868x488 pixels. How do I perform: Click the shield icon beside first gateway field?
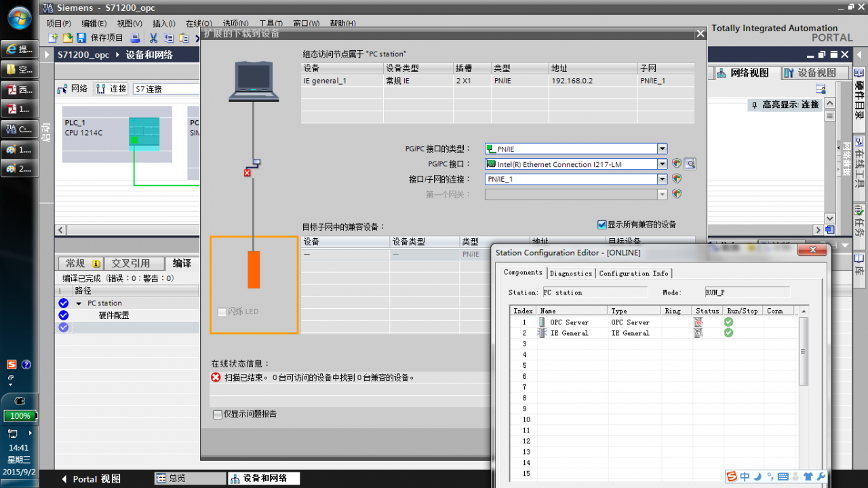[676, 193]
